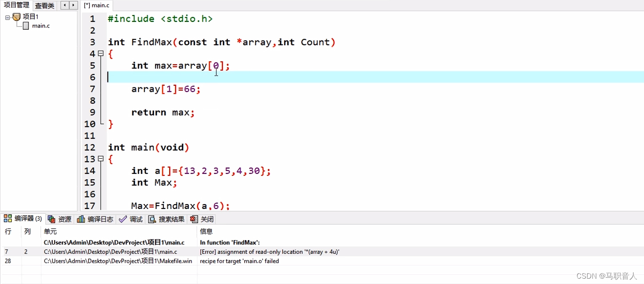Image resolution: width=644 pixels, height=284 pixels.
Task: Select the "In function 'FindMax':" message
Action: click(230, 243)
